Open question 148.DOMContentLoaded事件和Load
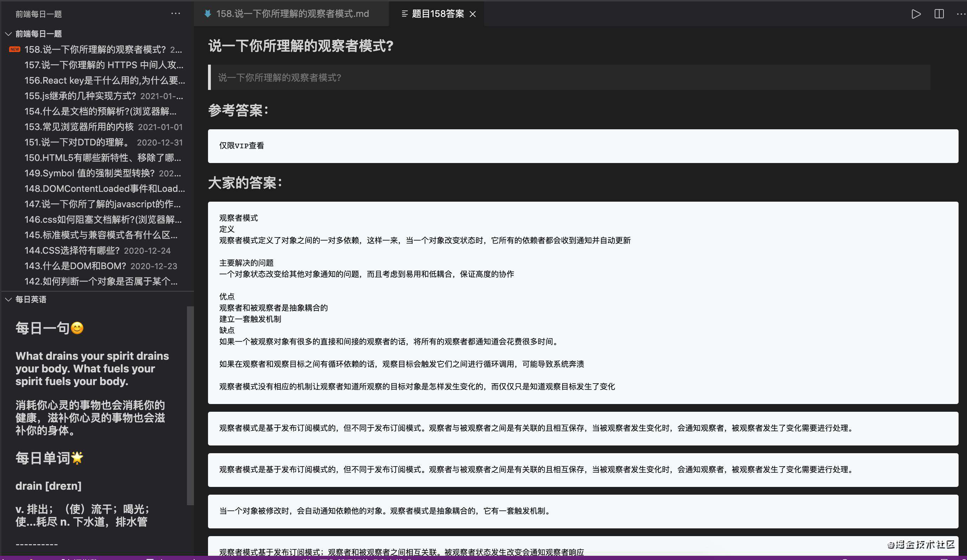Viewport: 967px width, 560px height. (97, 188)
